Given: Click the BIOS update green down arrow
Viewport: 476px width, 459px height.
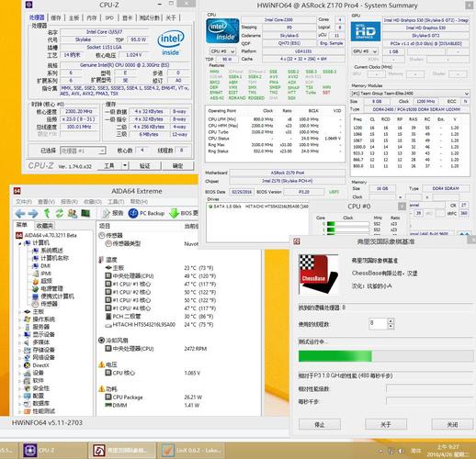Looking at the screenshot, I should pos(174,213).
